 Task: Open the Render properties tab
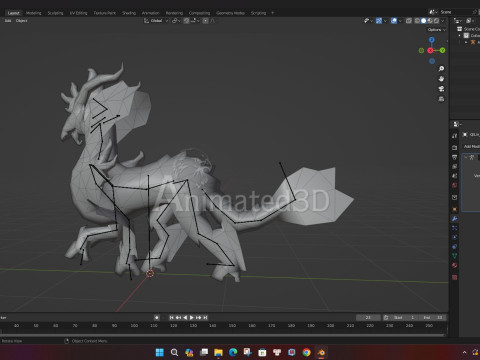tap(455, 147)
